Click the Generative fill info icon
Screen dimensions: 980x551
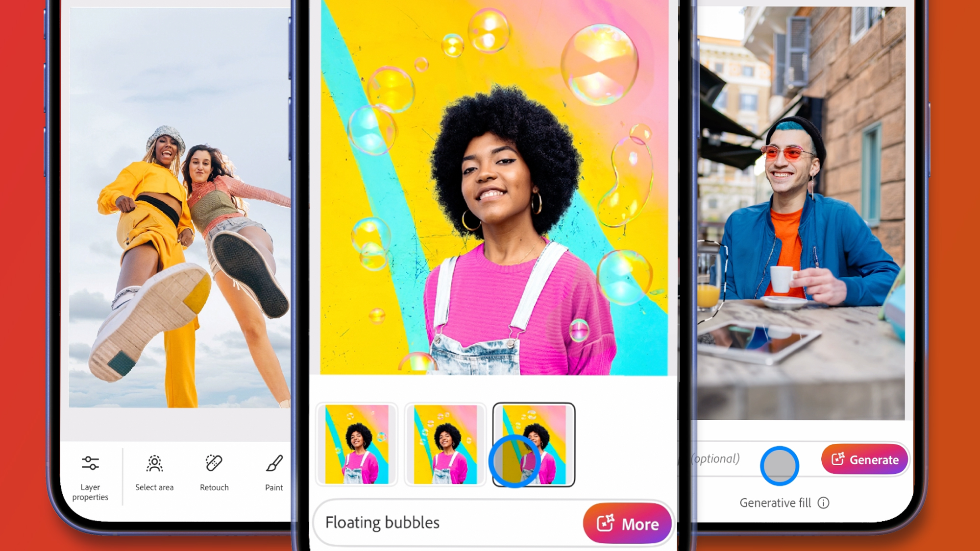click(823, 503)
